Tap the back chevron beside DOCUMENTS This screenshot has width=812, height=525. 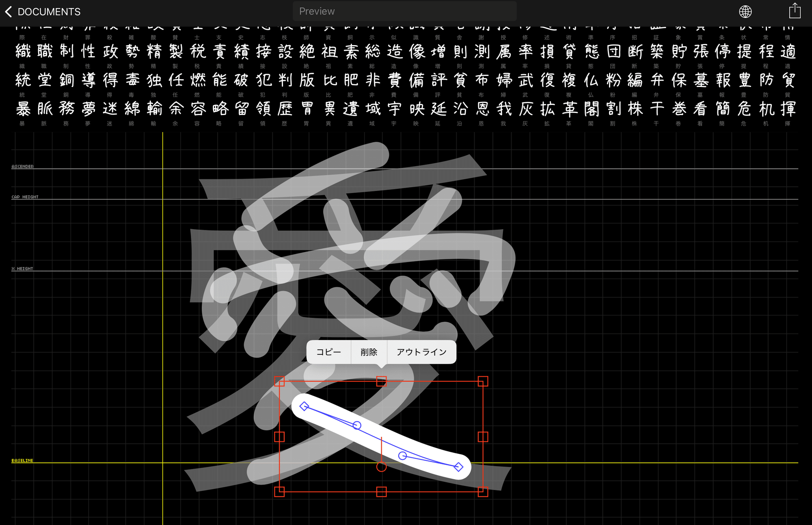[8, 11]
